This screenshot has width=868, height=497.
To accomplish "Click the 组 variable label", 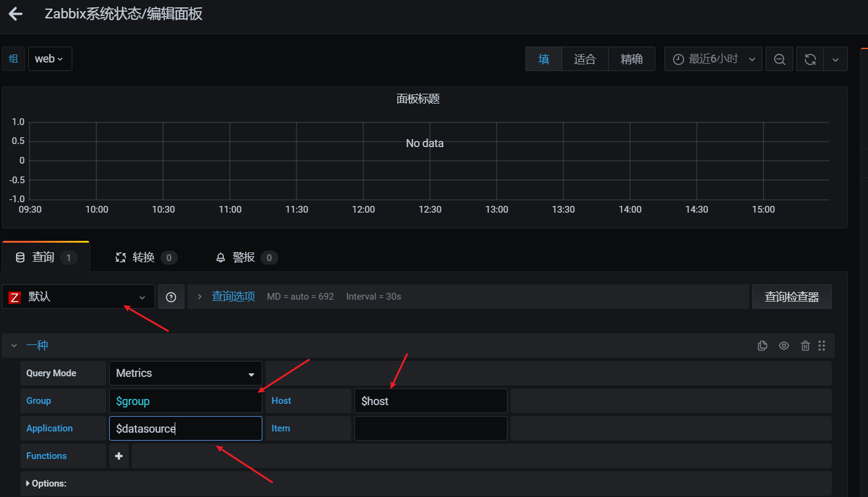I will click(x=13, y=59).
